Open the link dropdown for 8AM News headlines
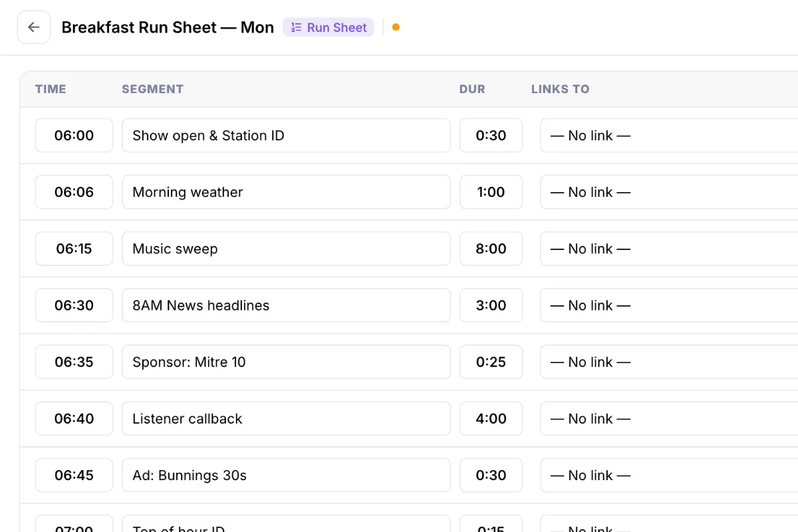 click(x=669, y=305)
